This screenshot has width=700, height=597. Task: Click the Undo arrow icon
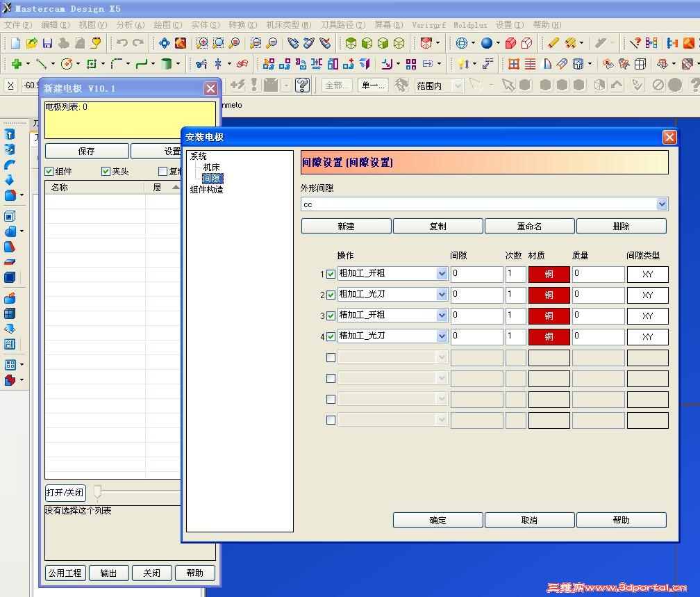122,43
